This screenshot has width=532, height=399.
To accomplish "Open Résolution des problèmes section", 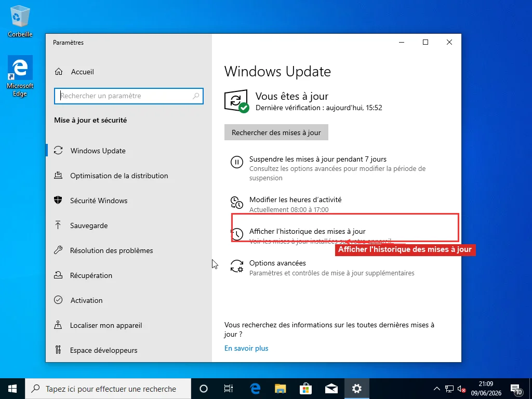I will pyautogui.click(x=129, y=250).
